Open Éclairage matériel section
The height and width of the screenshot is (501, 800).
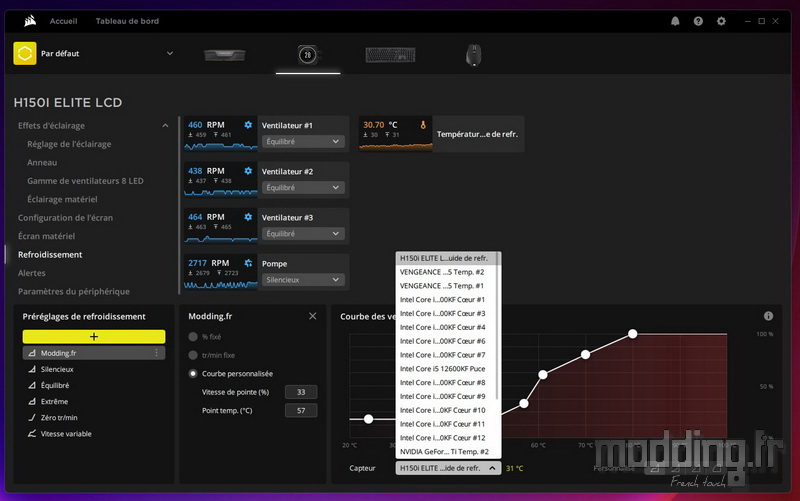(x=62, y=199)
